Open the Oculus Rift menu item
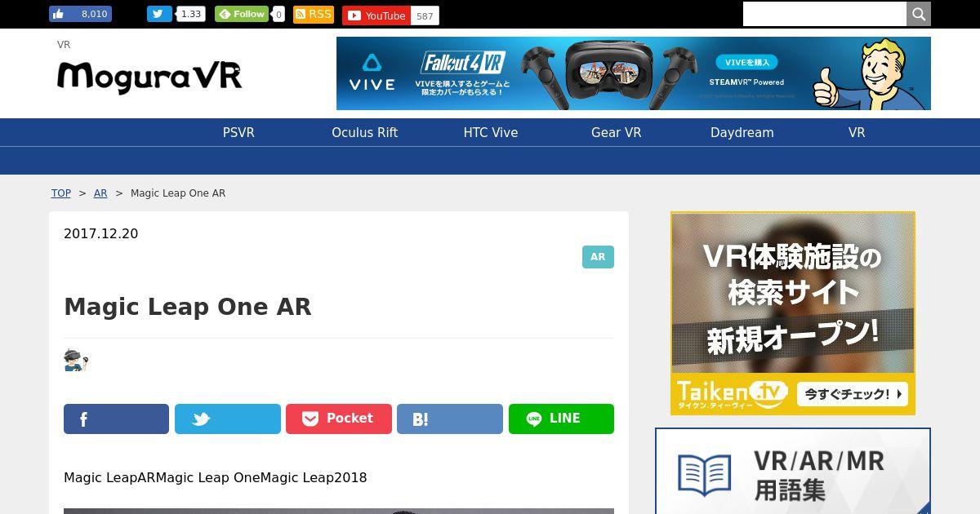Viewport: 980px width, 514px height. pos(364,132)
